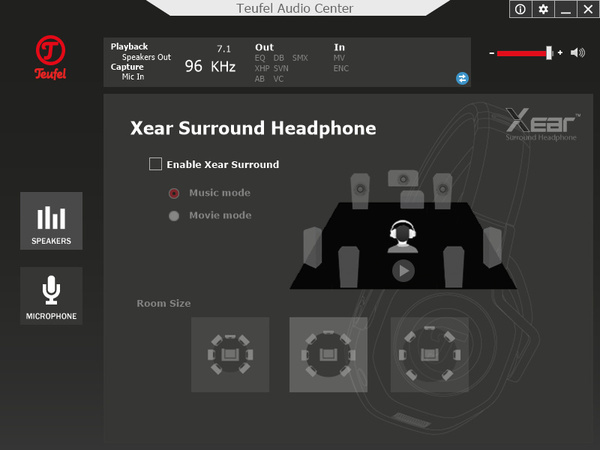Viewport: 600px width, 450px height.
Task: Click the listener headphone icon in the room
Action: (401, 236)
